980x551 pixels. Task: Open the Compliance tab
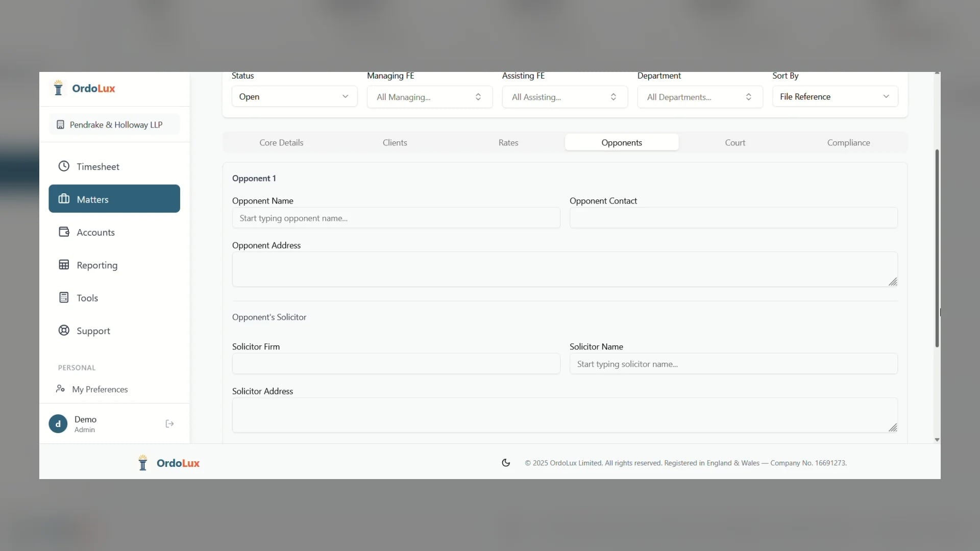pos(848,143)
